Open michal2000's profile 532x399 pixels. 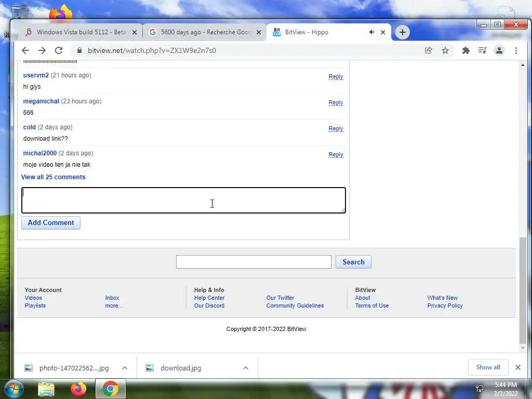pos(39,153)
